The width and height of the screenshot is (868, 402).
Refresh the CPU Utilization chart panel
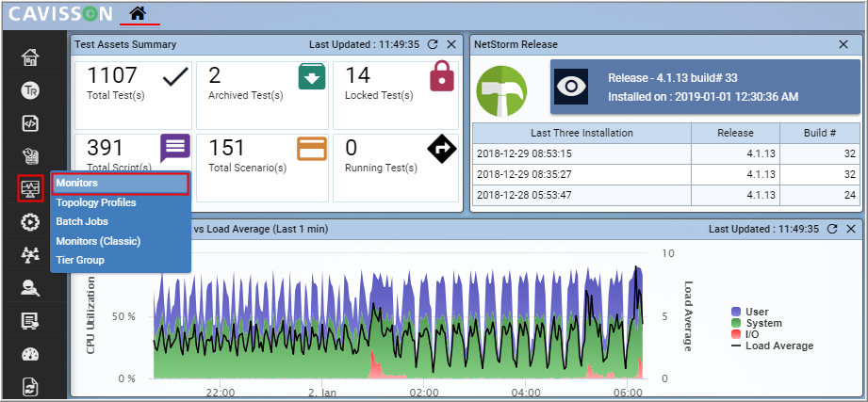pyautogui.click(x=832, y=229)
